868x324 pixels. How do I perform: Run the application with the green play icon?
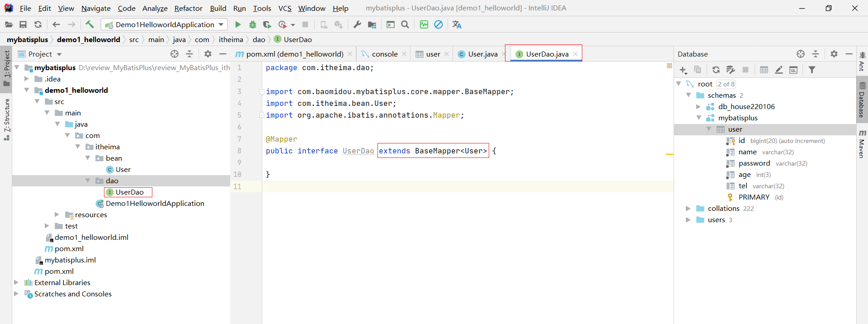click(238, 24)
